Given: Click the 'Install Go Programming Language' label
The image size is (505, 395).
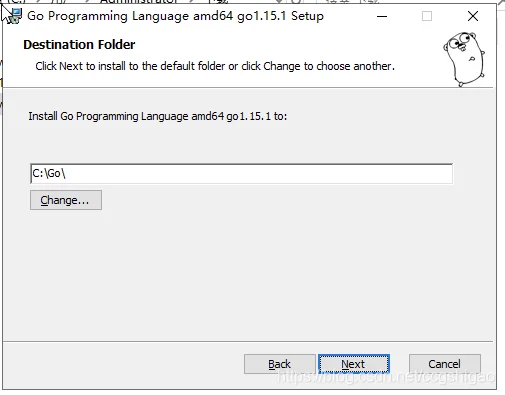Looking at the screenshot, I should (158, 116).
